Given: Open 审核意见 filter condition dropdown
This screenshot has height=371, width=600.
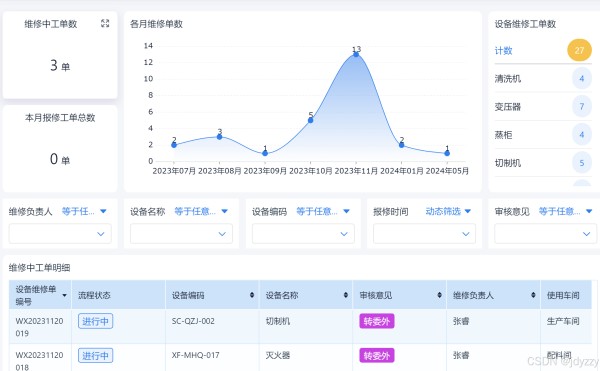Looking at the screenshot, I should point(565,211).
